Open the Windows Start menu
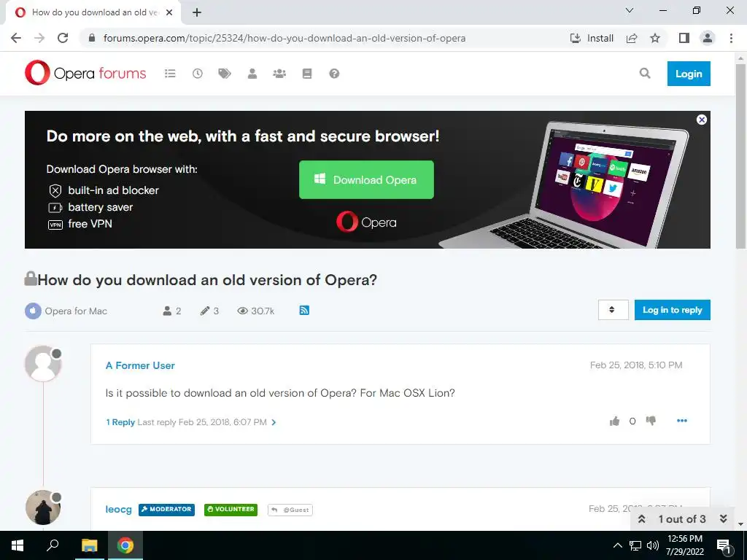 point(18,545)
